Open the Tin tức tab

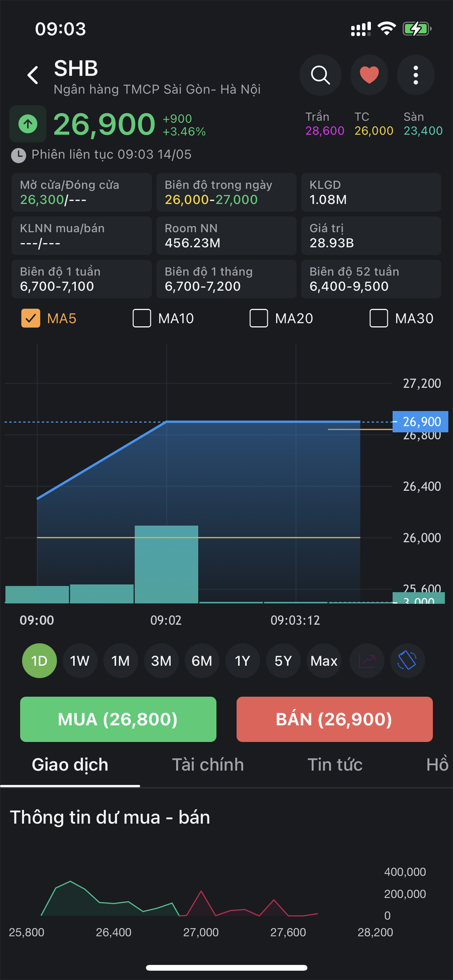tap(335, 765)
